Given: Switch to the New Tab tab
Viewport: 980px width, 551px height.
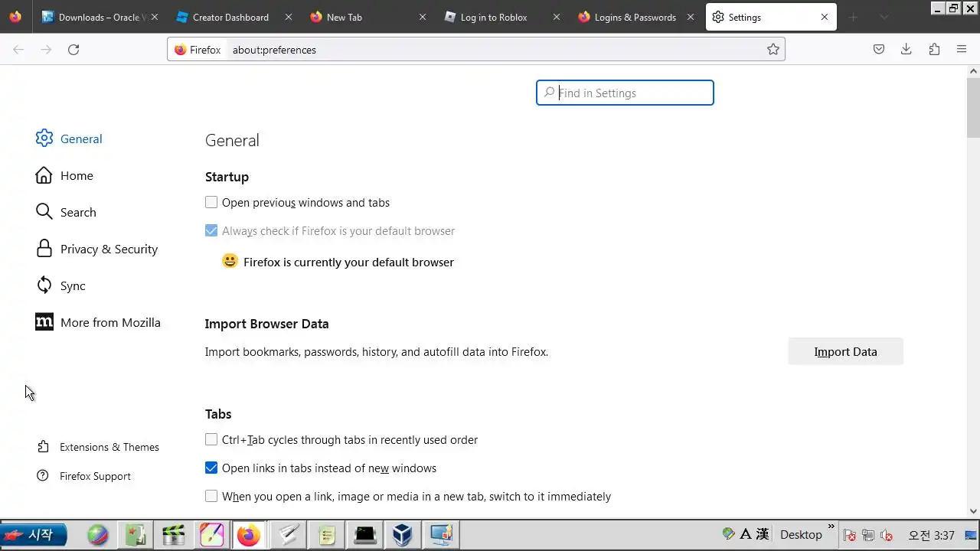Looking at the screenshot, I should coord(367,17).
